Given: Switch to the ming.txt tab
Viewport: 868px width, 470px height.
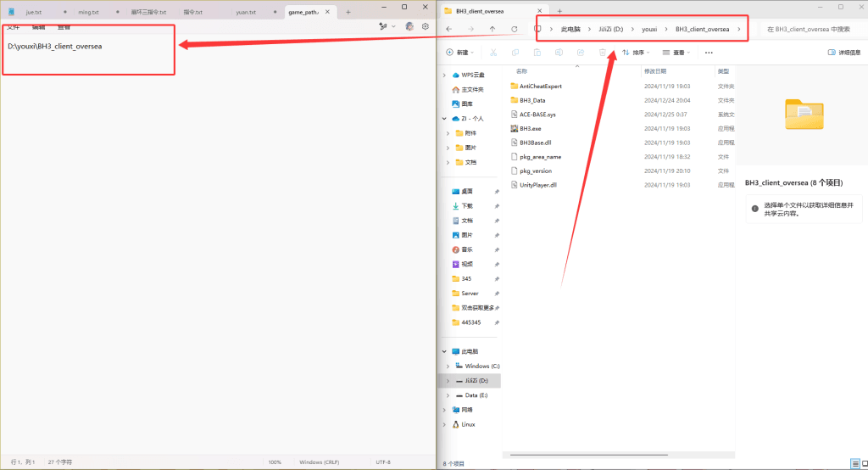Looking at the screenshot, I should click(x=88, y=13).
